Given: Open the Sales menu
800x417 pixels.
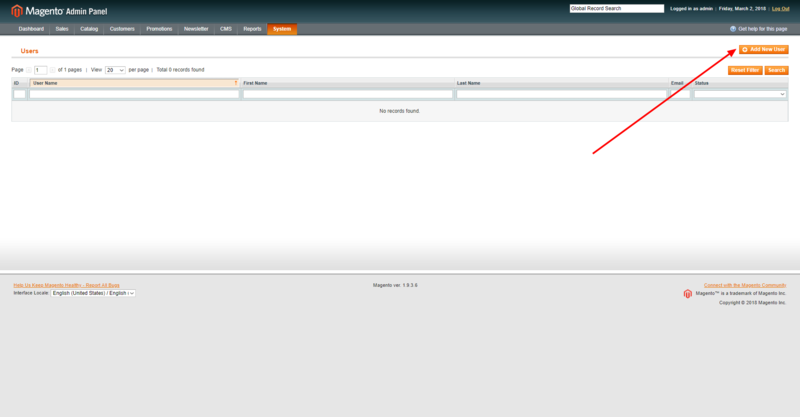Looking at the screenshot, I should (62, 29).
